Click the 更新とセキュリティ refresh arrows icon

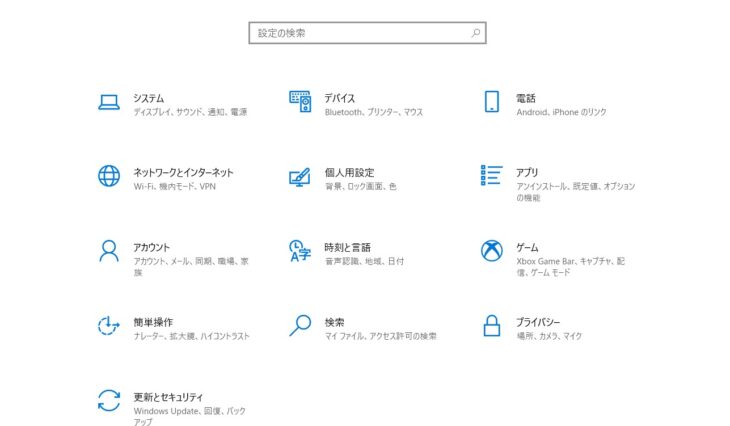pos(109,400)
